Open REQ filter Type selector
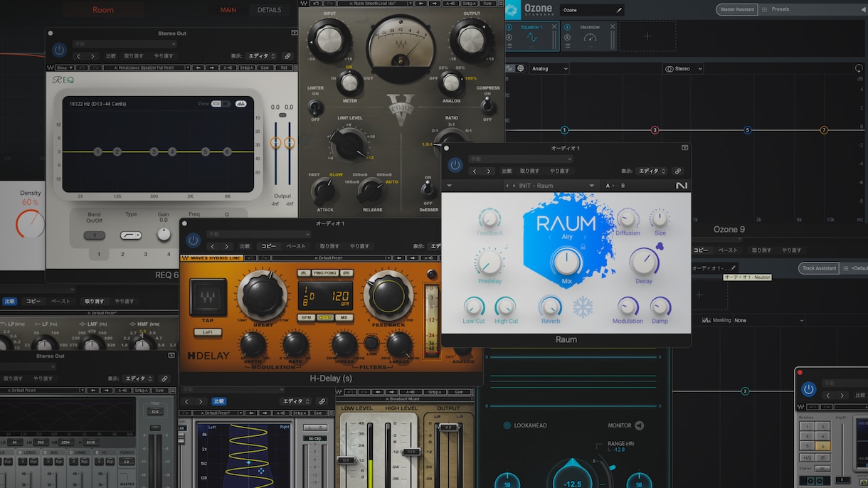The width and height of the screenshot is (868, 488). [x=131, y=235]
